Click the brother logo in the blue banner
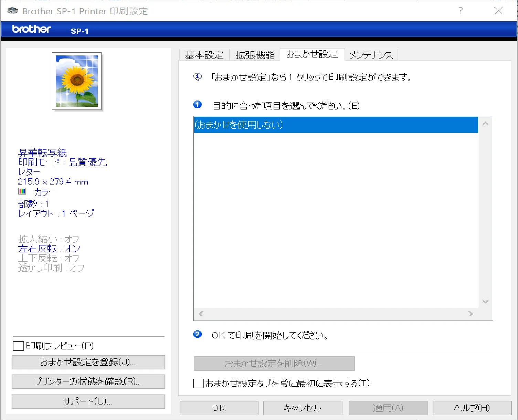The width and height of the screenshot is (518, 420). [31, 29]
